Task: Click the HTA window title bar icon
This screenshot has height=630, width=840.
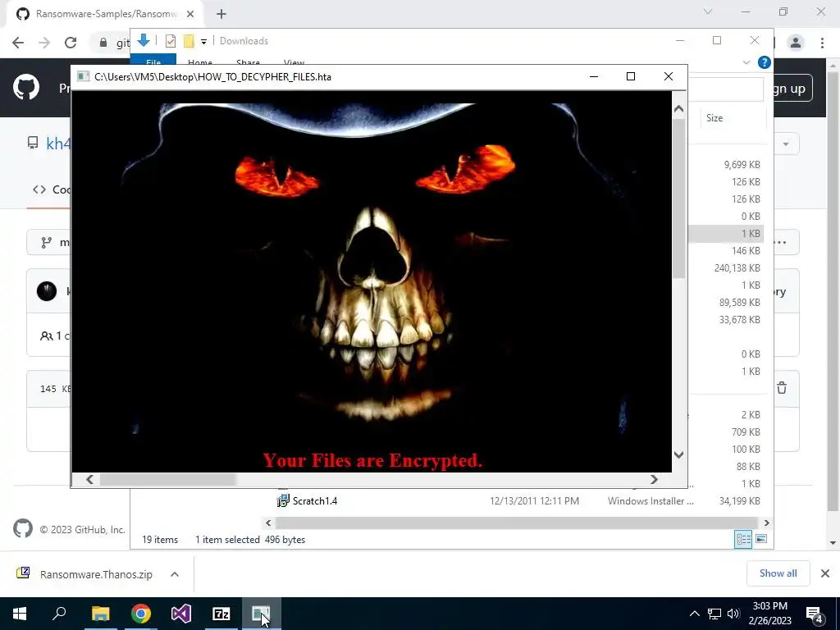Action: (x=83, y=76)
